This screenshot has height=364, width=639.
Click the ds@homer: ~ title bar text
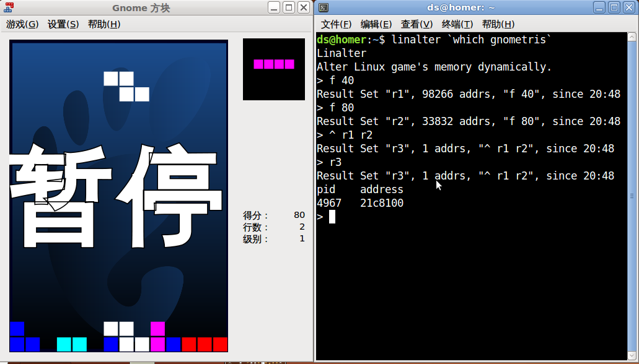(x=461, y=7)
